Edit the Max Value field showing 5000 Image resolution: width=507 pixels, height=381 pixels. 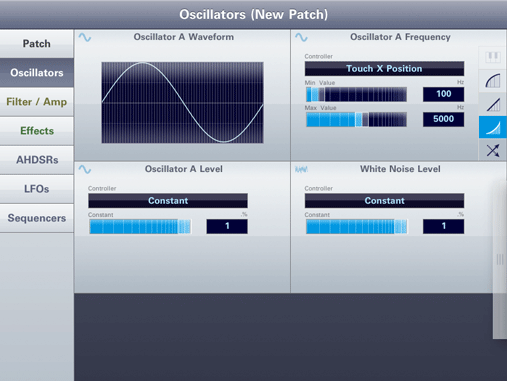point(443,119)
